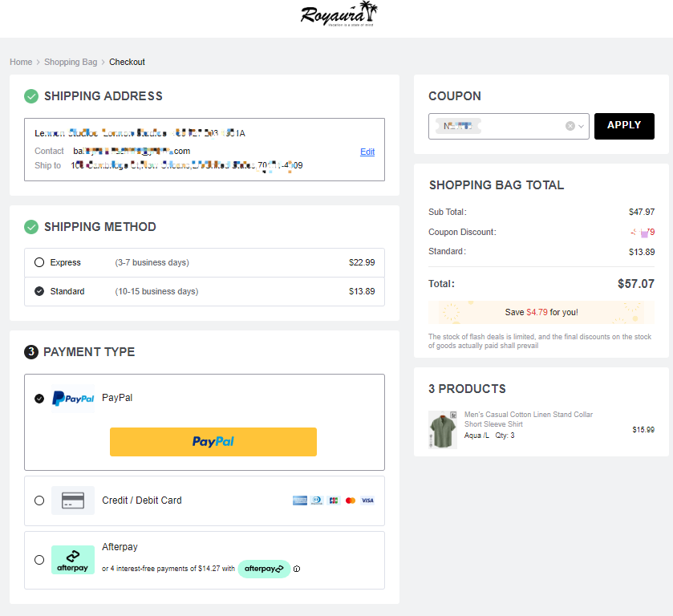
Task: Expand the coupon dropdown arrow
Action: tap(582, 126)
